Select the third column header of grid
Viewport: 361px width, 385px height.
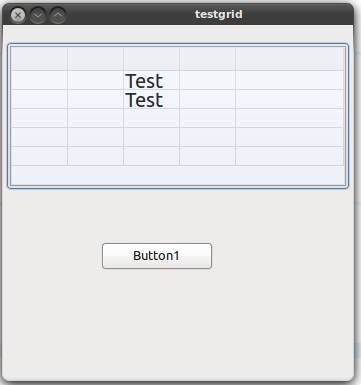(x=207, y=59)
